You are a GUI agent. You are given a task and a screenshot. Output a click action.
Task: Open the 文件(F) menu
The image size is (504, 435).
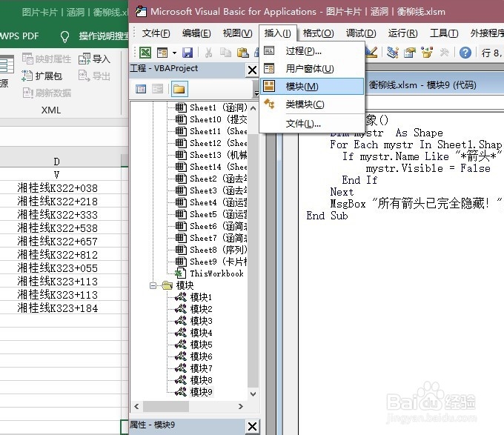pyautogui.click(x=156, y=33)
